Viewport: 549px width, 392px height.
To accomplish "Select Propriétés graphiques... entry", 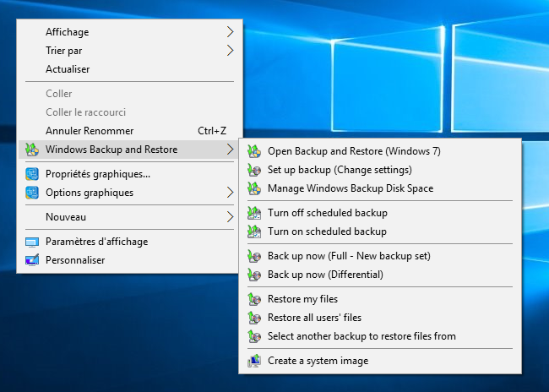I will 129,174.
